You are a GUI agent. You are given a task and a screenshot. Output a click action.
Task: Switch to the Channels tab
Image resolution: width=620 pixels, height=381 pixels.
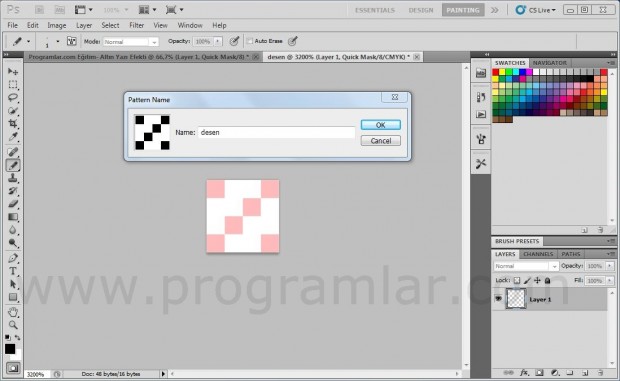pyautogui.click(x=538, y=254)
